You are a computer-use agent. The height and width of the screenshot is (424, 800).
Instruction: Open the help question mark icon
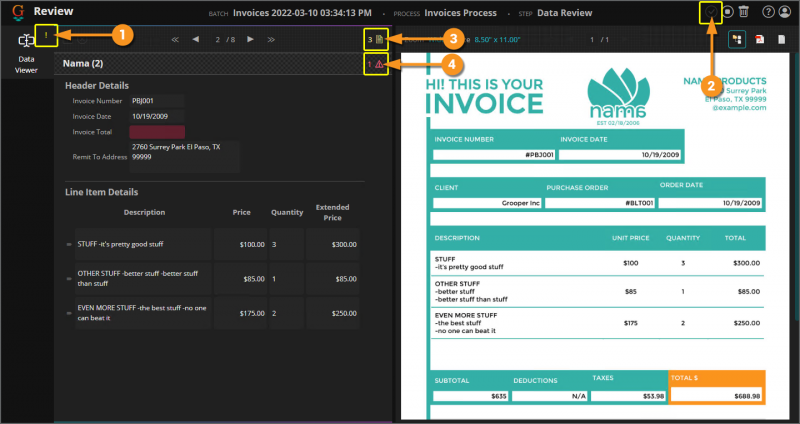pos(768,12)
